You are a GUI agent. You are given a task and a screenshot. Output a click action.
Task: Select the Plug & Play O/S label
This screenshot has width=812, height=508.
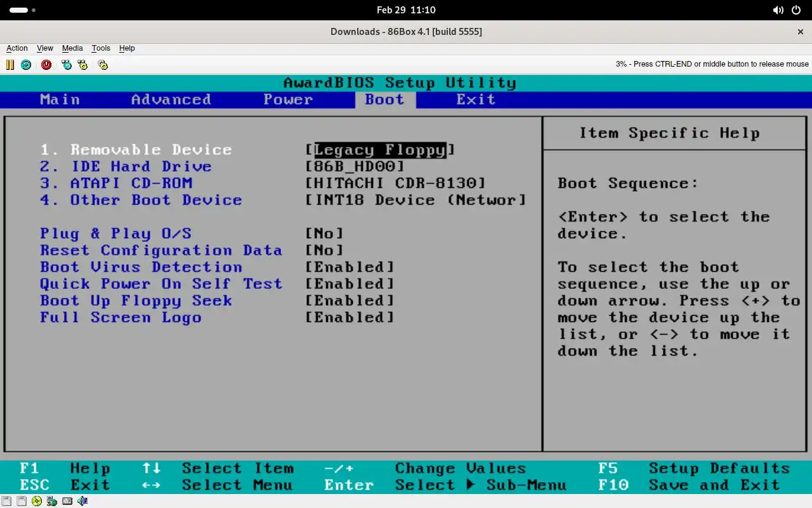(115, 234)
